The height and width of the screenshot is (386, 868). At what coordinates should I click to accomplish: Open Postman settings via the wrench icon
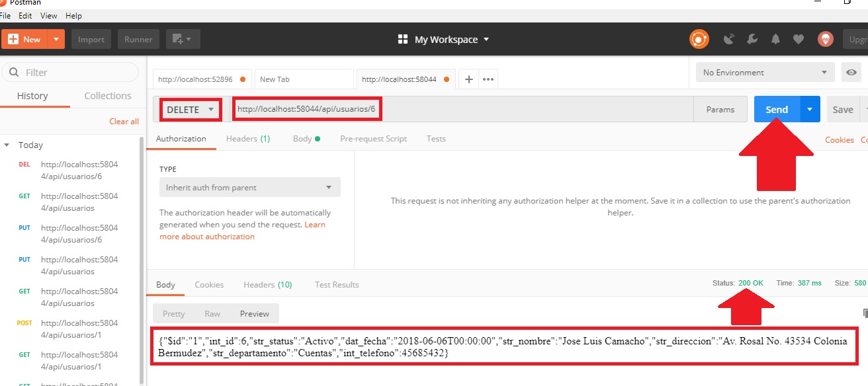(752, 39)
